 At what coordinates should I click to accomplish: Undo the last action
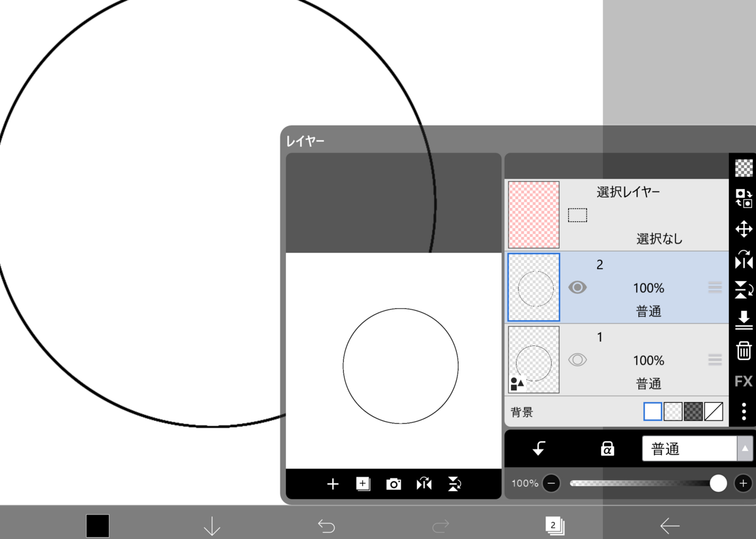pyautogui.click(x=326, y=525)
